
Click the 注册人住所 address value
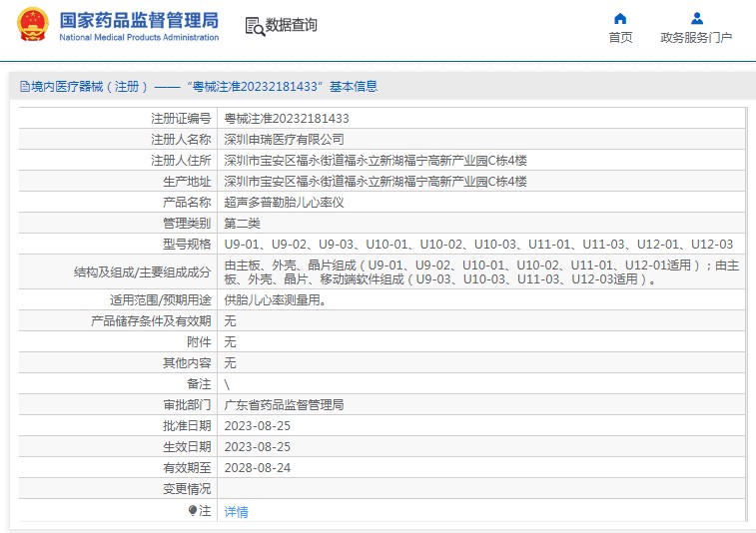376,161
